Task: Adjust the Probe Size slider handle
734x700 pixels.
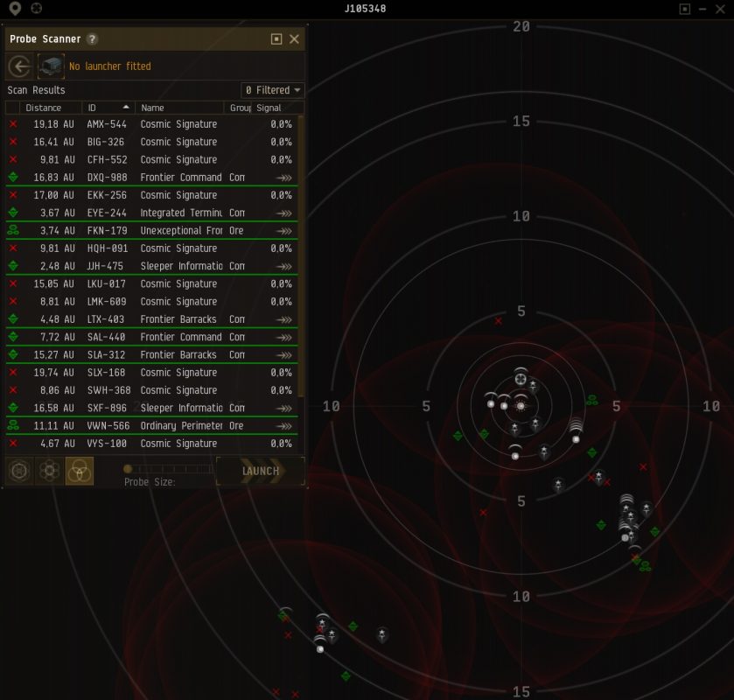Action: pos(128,469)
